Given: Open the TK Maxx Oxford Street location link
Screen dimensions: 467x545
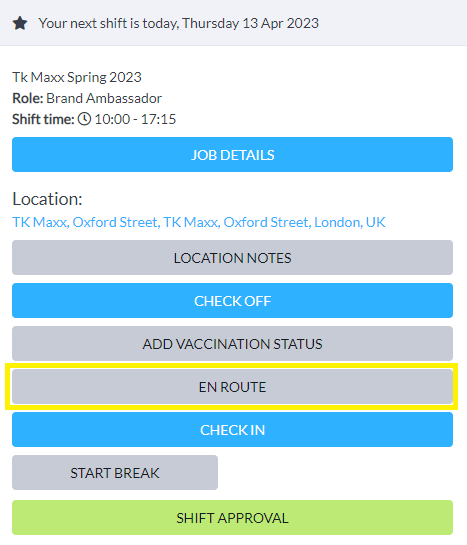Looking at the screenshot, I should tap(199, 222).
